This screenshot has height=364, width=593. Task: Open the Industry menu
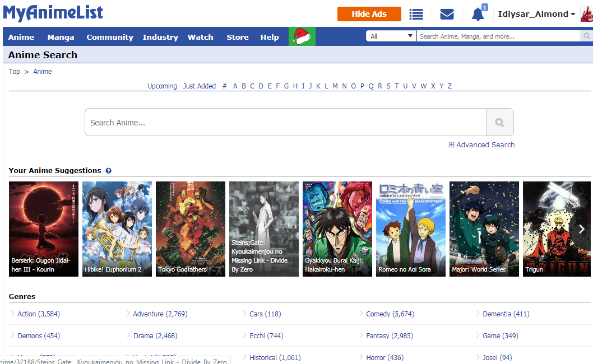pos(160,37)
